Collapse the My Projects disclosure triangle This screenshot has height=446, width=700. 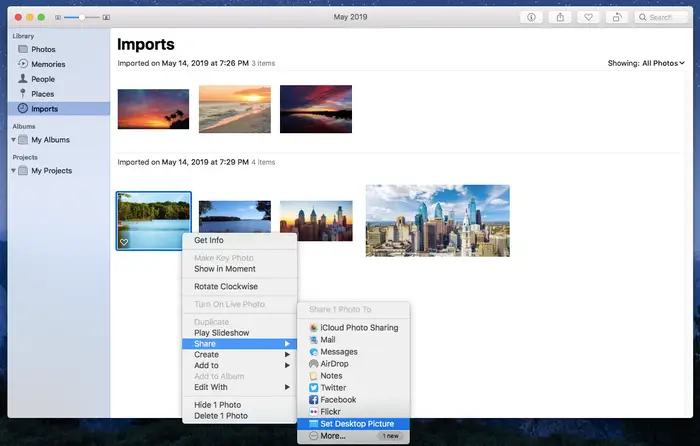(14, 171)
